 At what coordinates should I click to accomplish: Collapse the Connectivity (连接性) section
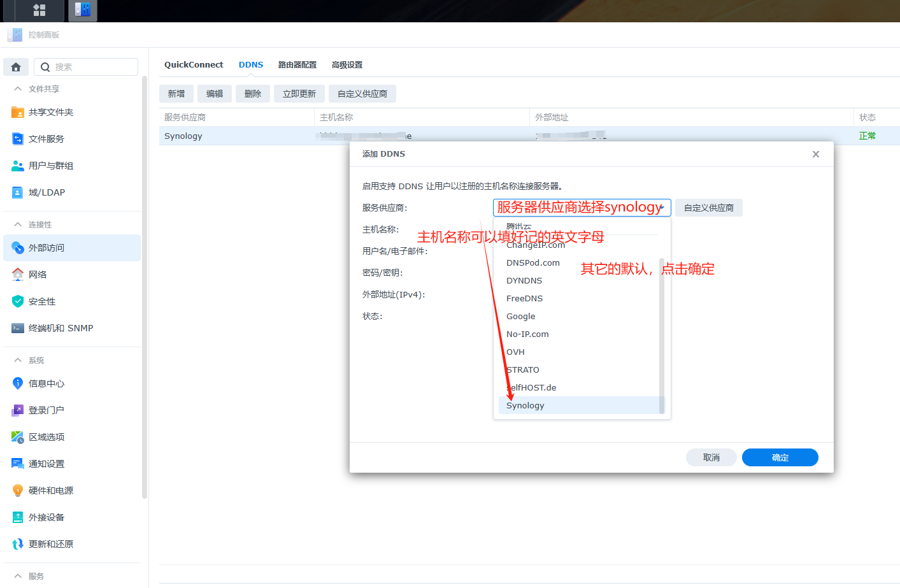(x=18, y=225)
